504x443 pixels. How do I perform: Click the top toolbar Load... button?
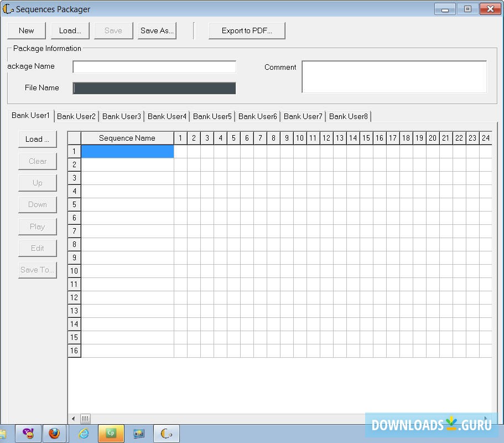(70, 30)
